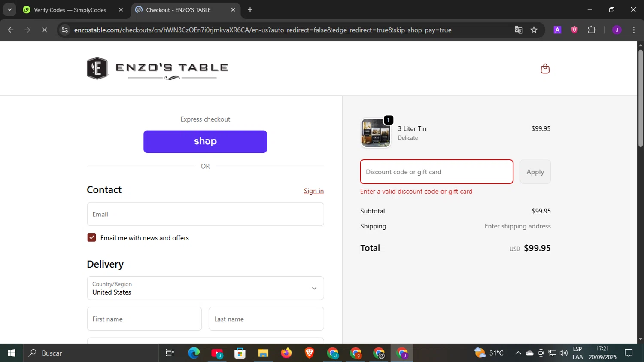Click the 3 Liter Tin thumbnail
This screenshot has height=362, width=644.
[376, 133]
